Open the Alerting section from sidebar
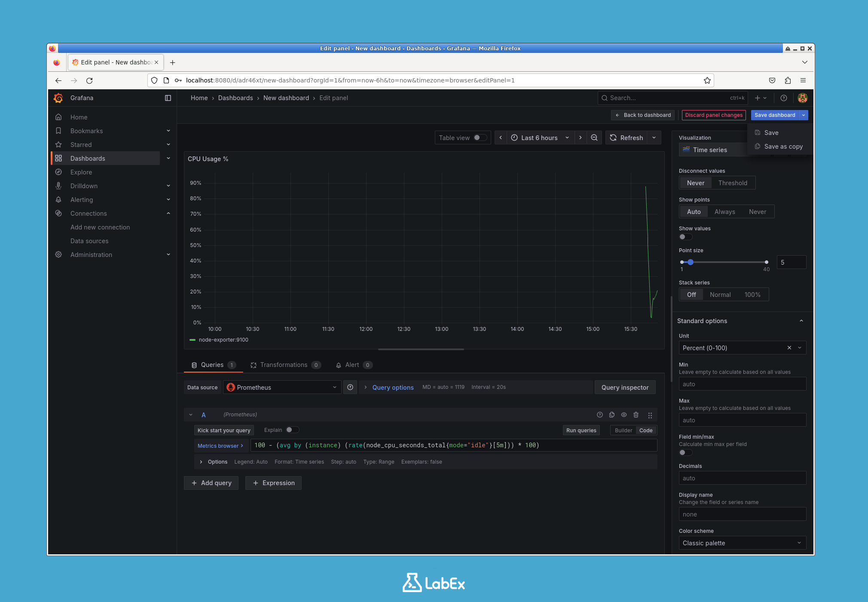The height and width of the screenshot is (602, 868). [82, 199]
